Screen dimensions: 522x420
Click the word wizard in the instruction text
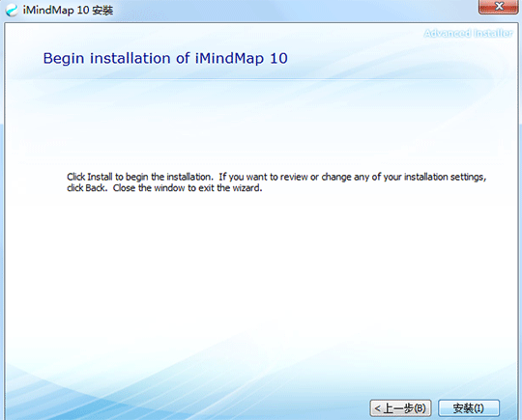coord(247,188)
